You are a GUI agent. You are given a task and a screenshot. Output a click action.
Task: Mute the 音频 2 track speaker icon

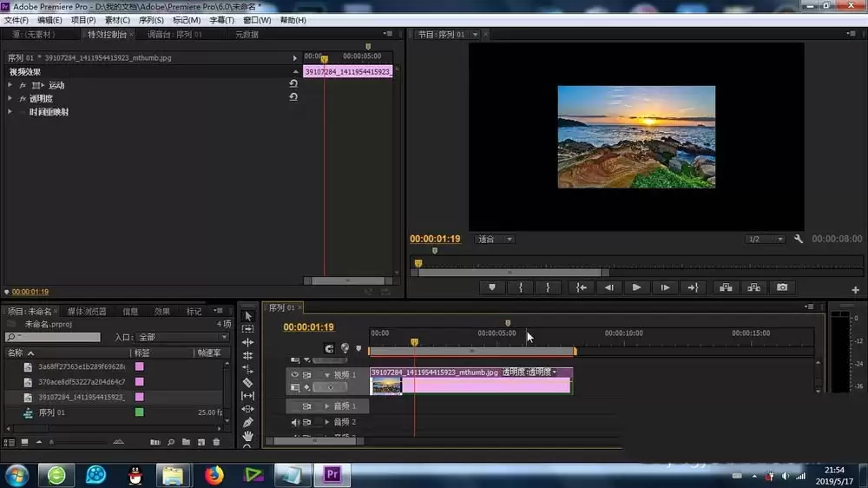pos(295,422)
